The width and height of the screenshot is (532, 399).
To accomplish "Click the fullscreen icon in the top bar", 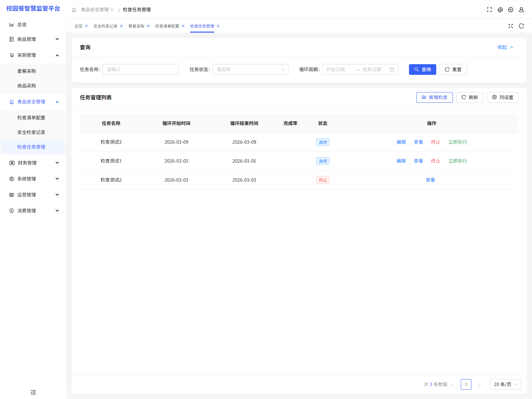I will click(489, 10).
